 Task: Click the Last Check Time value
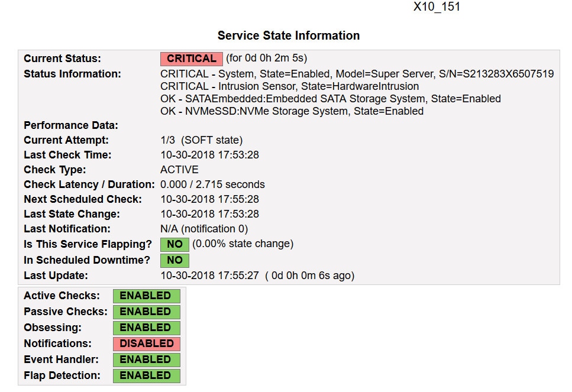(209, 155)
